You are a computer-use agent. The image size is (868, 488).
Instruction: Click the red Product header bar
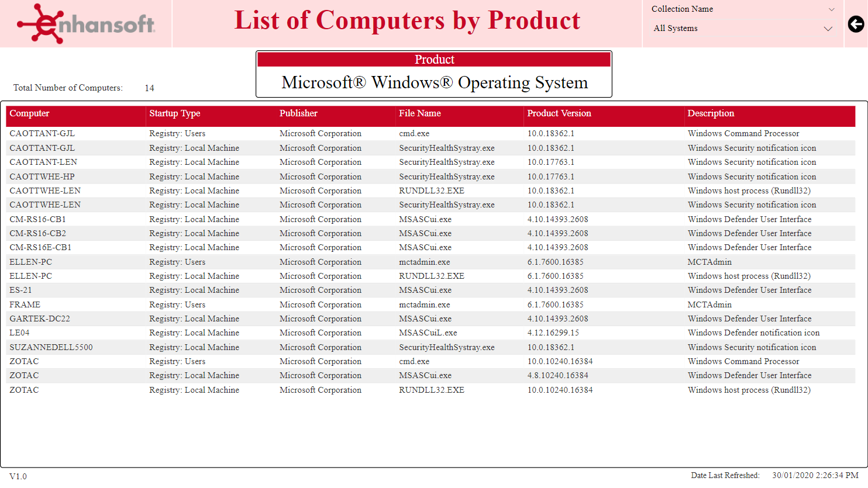point(434,60)
